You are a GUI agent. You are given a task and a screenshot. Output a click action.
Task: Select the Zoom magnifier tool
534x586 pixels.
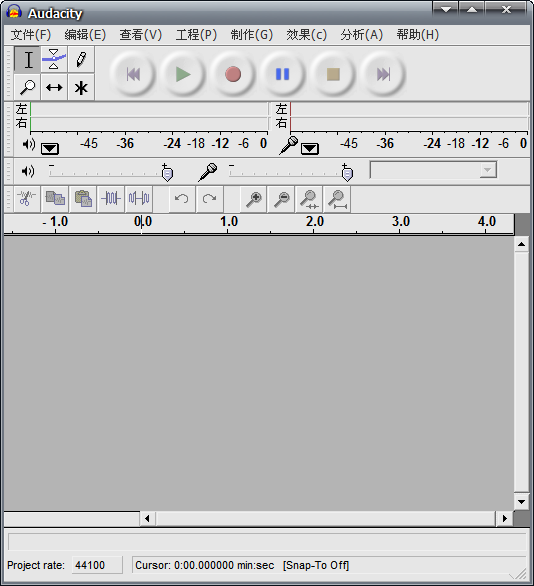[27, 87]
